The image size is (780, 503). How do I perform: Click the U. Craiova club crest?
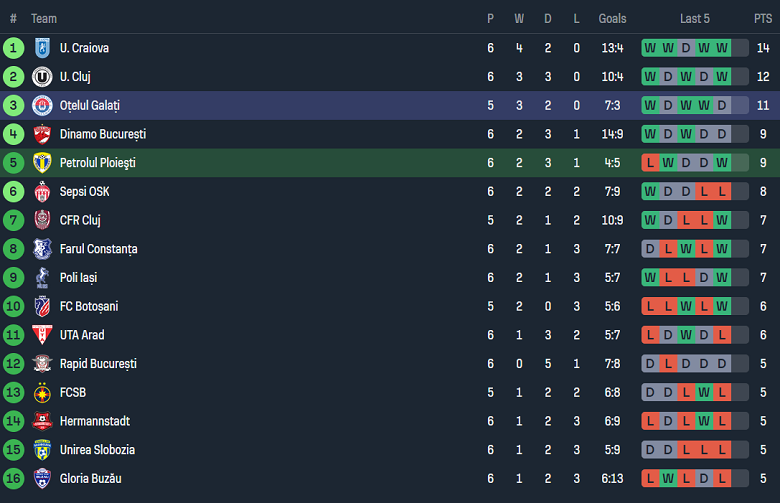42,48
